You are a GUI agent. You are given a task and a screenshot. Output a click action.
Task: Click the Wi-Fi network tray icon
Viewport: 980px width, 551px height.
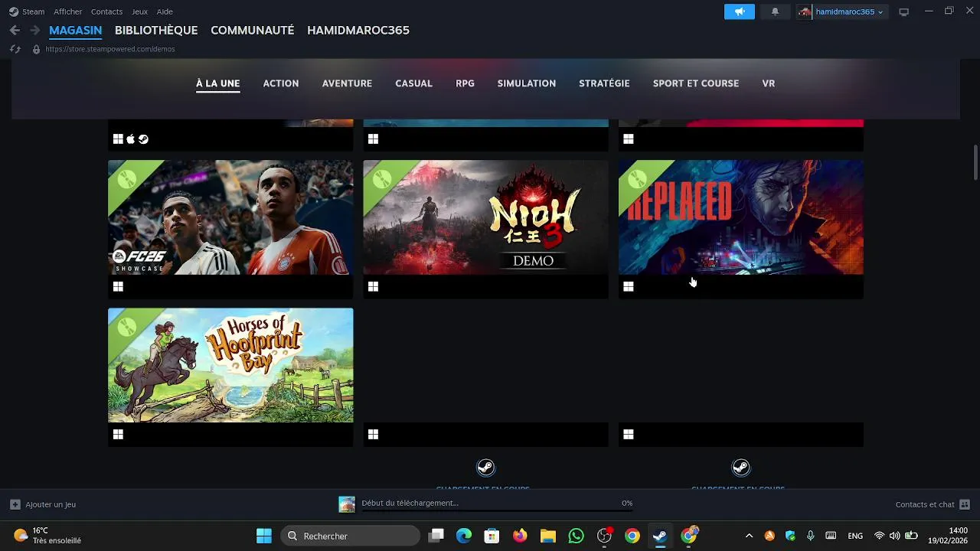point(879,536)
